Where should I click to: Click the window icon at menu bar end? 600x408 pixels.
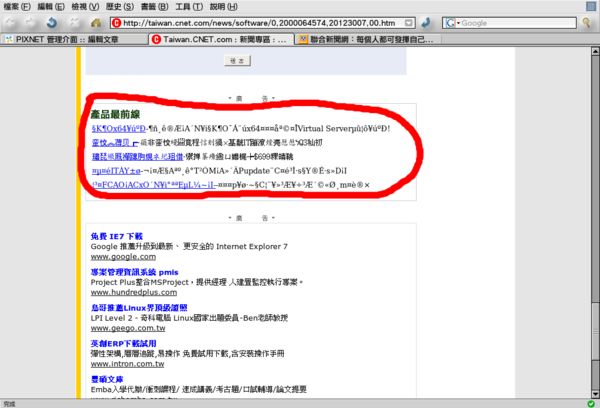(591, 6)
